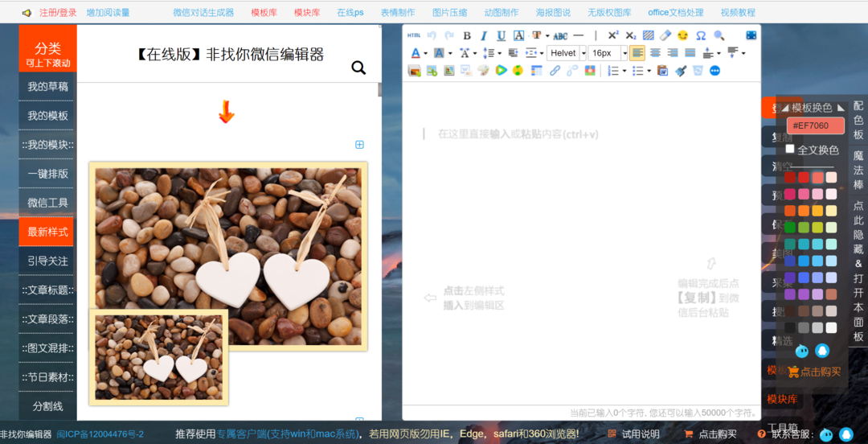Open 图片压缩 link
The width and height of the screenshot is (868, 444).
point(449,12)
